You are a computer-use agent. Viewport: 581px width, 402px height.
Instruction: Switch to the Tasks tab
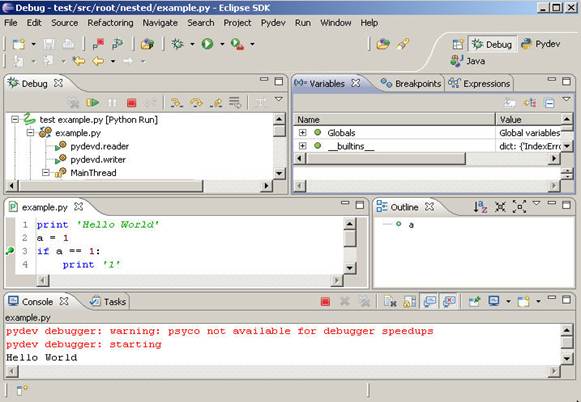pyautogui.click(x=109, y=302)
